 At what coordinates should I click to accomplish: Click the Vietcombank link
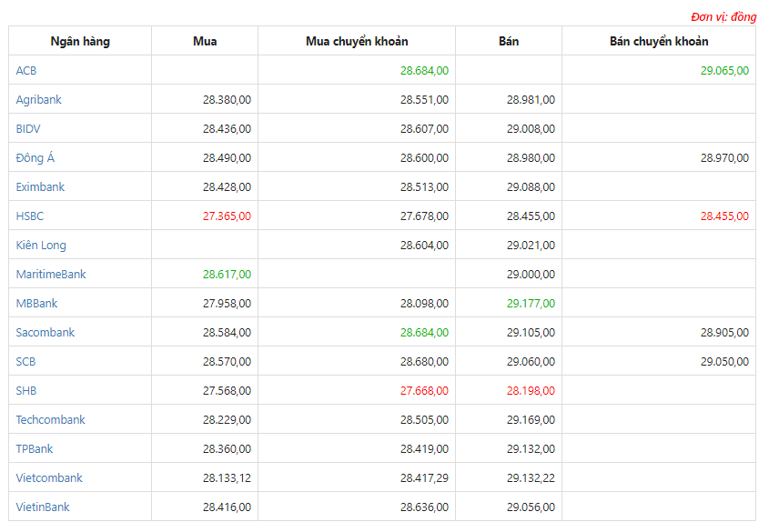coord(49,478)
